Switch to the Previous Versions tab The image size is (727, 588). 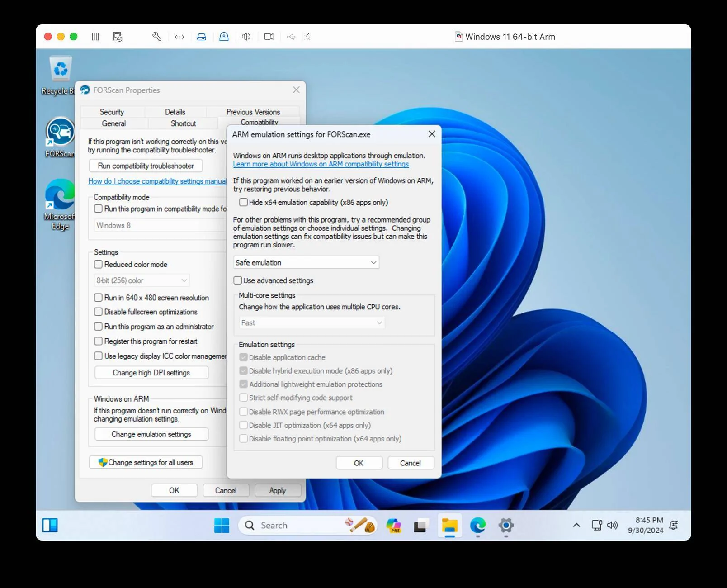point(253,112)
